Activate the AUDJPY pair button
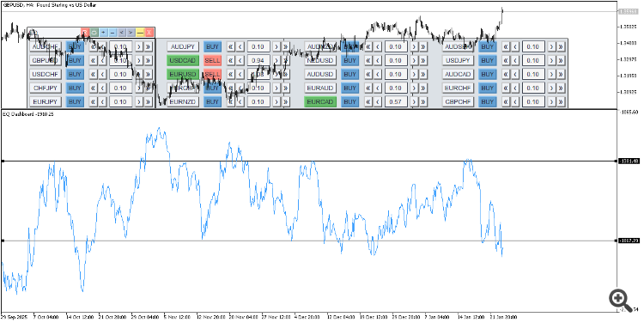The image size is (644, 323). pyautogui.click(x=183, y=47)
